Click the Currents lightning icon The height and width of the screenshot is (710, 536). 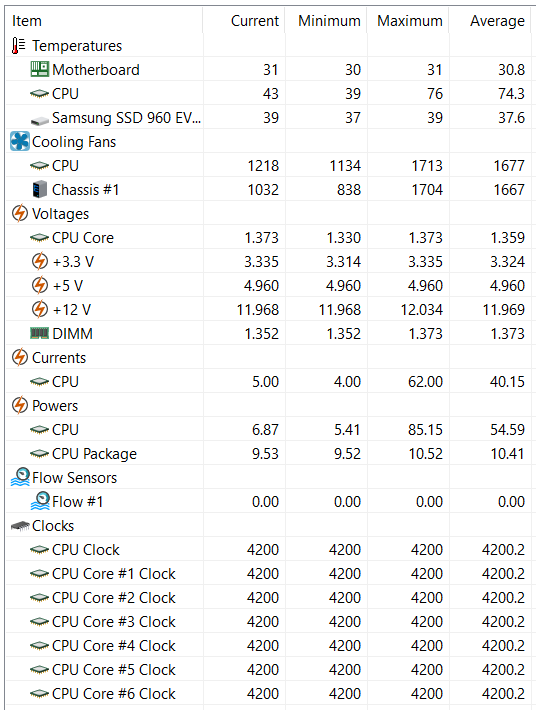click(x=19, y=357)
